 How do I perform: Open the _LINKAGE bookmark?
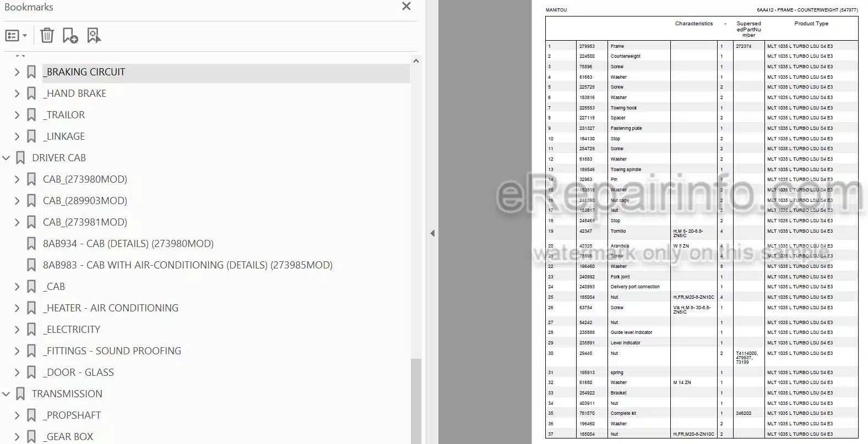pyautogui.click(x=64, y=136)
